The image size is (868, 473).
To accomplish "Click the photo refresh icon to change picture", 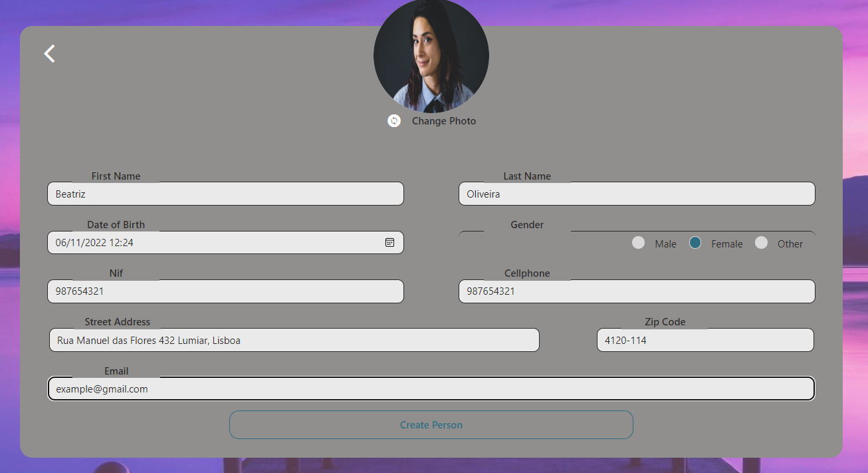I will 394,120.
